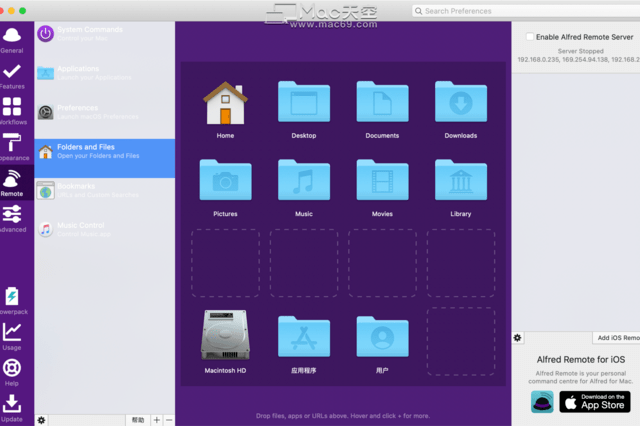This screenshot has height=426, width=640.
Task: Open the General preferences tab
Action: tap(12, 40)
